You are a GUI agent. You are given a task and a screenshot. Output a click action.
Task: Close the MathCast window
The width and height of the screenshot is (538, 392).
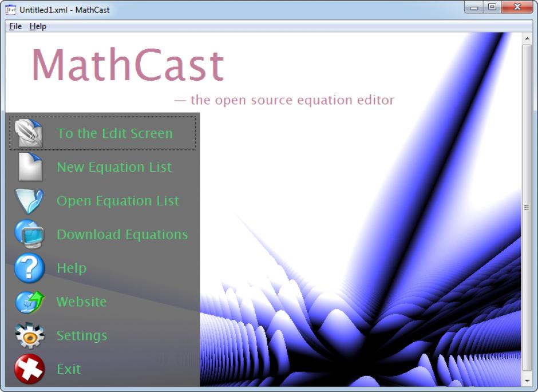tap(517, 7)
